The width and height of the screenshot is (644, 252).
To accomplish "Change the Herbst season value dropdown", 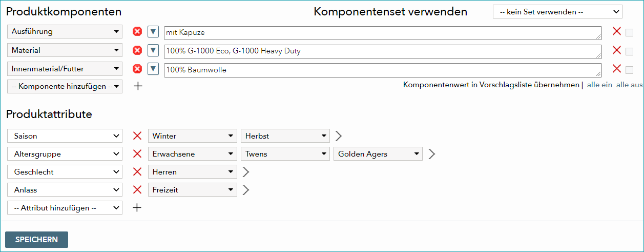I will (x=285, y=136).
